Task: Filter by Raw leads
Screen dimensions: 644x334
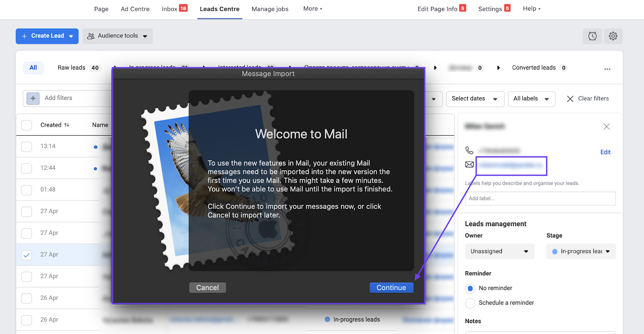Action: tap(78, 68)
